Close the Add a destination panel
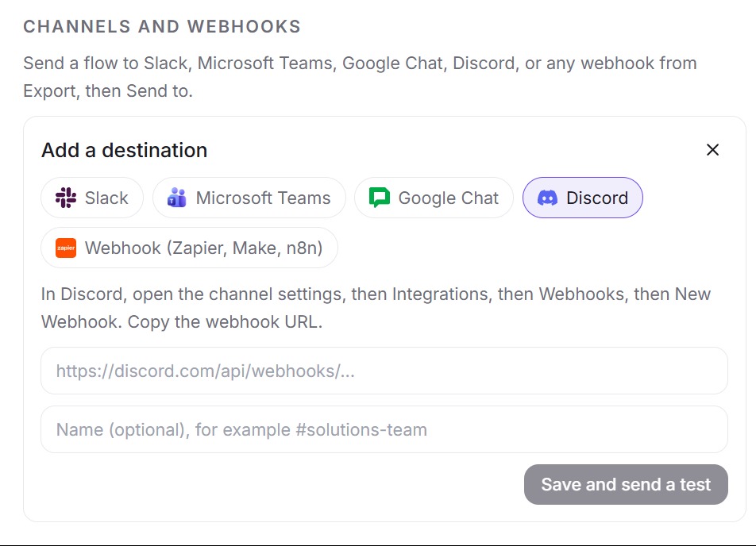This screenshot has height=546, width=756. click(712, 150)
